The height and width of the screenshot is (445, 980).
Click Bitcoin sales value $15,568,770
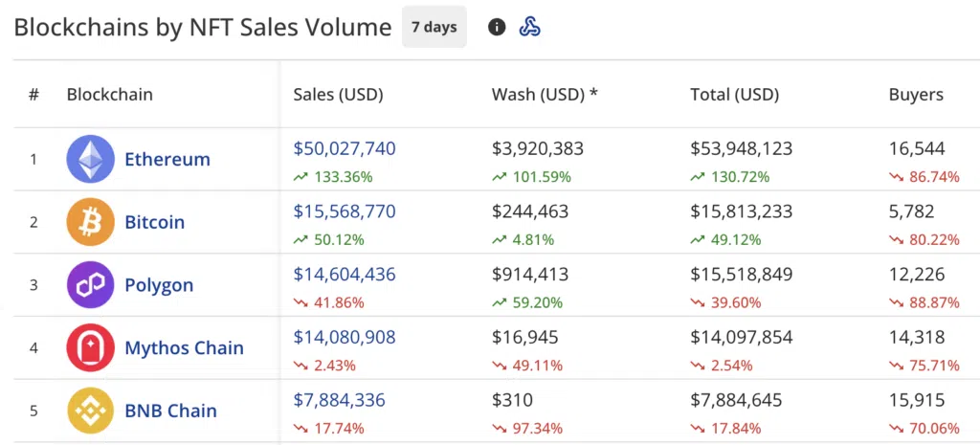345,211
